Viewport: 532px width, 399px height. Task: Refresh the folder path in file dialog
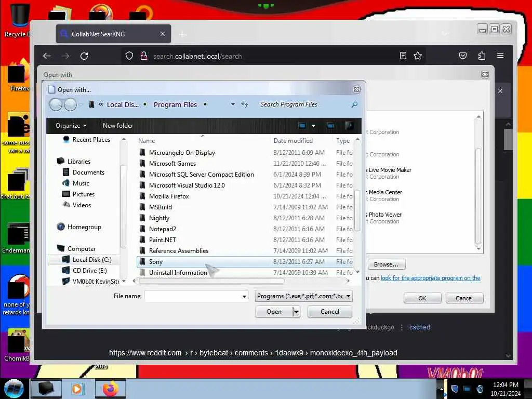point(245,104)
